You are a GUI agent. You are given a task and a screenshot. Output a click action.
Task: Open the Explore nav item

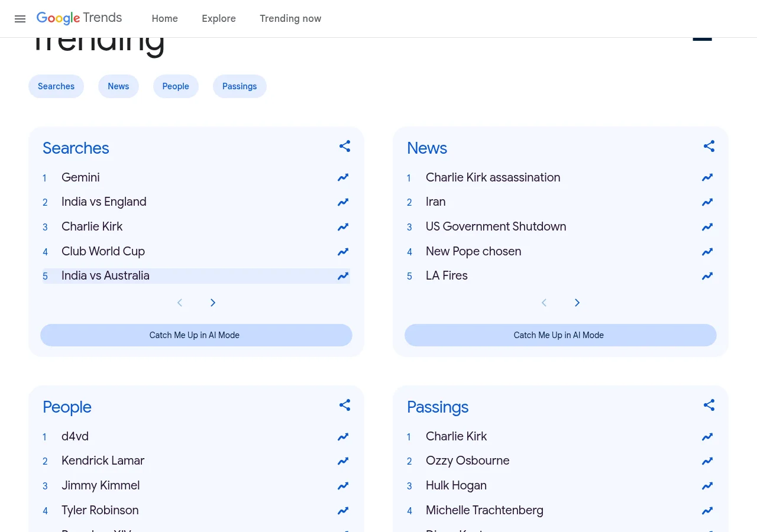click(x=219, y=18)
